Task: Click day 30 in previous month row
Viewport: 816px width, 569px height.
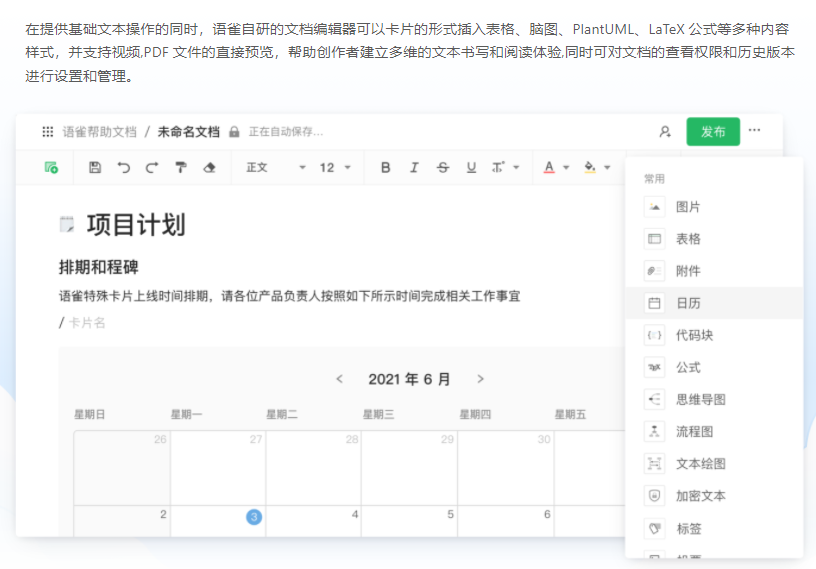Action: [x=544, y=439]
